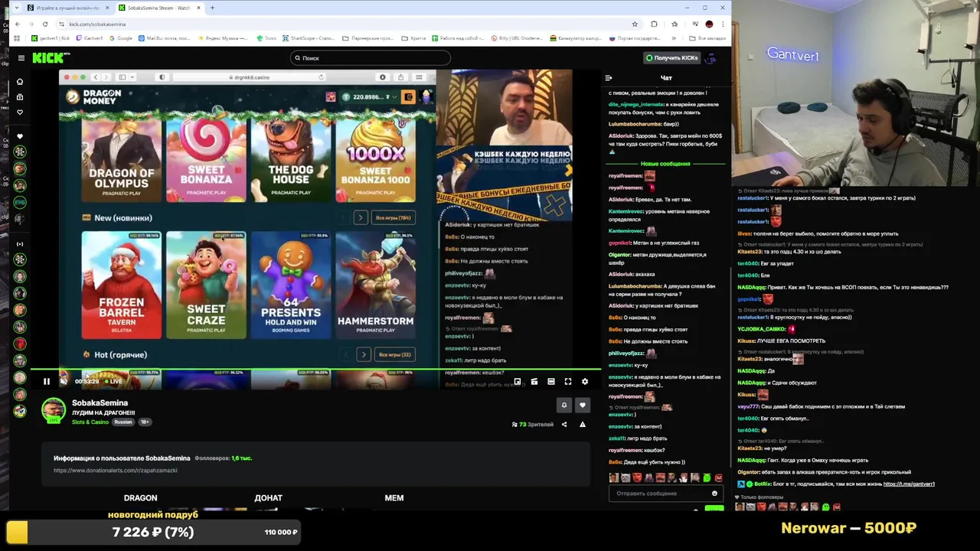
Task: Click 'Все игры (784)' in New section
Action: point(394,217)
